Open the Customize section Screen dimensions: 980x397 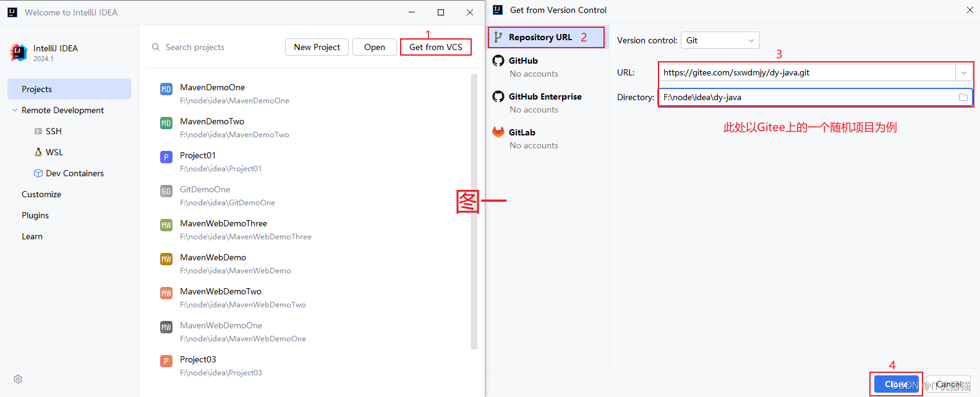[x=41, y=194]
